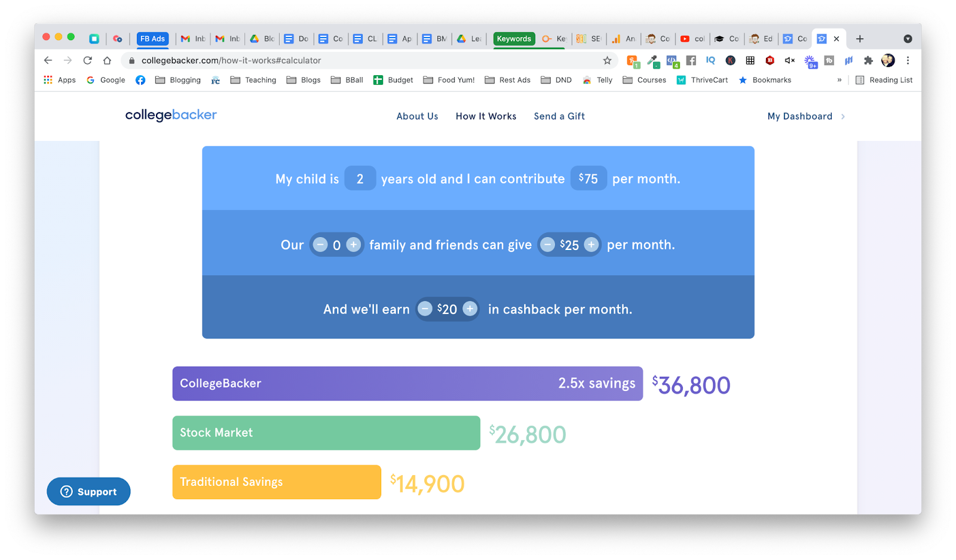Click the mute tab extension icon
Viewport: 956px width, 560px height.
(x=789, y=60)
